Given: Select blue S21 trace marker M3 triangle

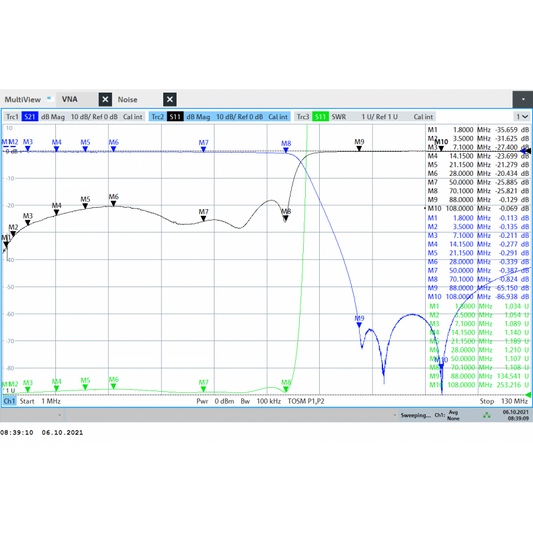Looking at the screenshot, I should coord(28,149).
